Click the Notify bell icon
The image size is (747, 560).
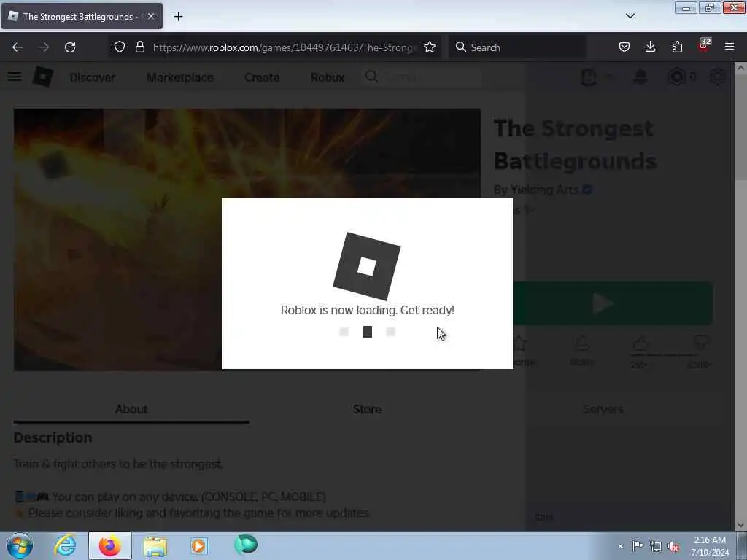pyautogui.click(x=581, y=343)
